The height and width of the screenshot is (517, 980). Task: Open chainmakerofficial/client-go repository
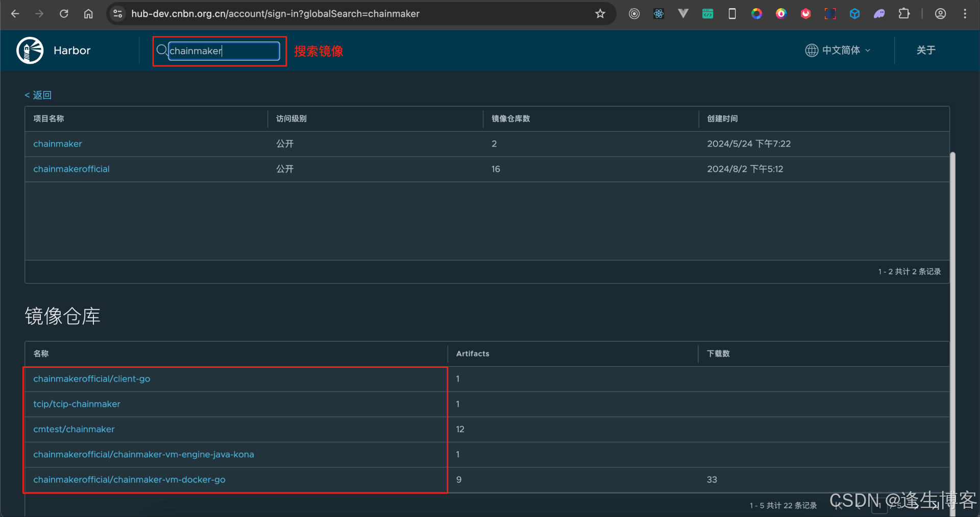(x=92, y=379)
